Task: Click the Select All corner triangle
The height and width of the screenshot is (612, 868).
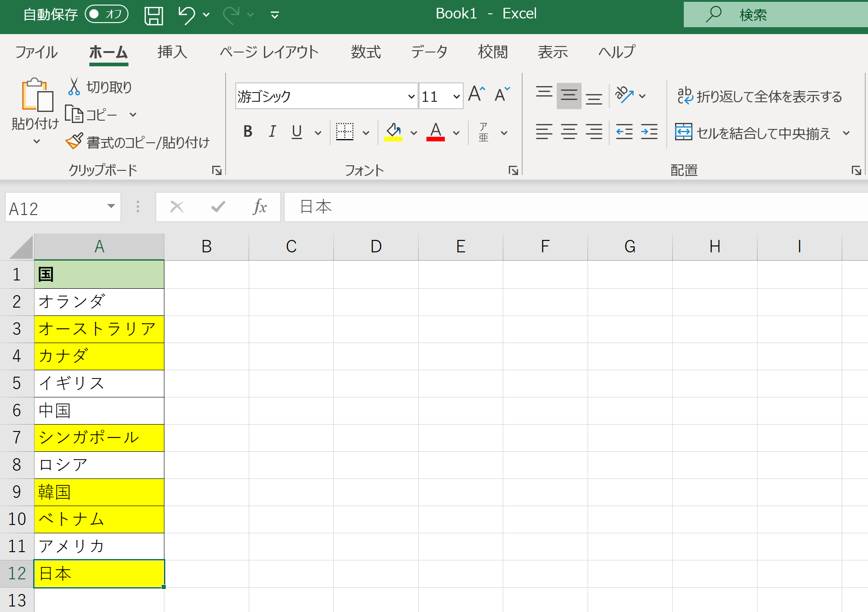Action: (21, 247)
